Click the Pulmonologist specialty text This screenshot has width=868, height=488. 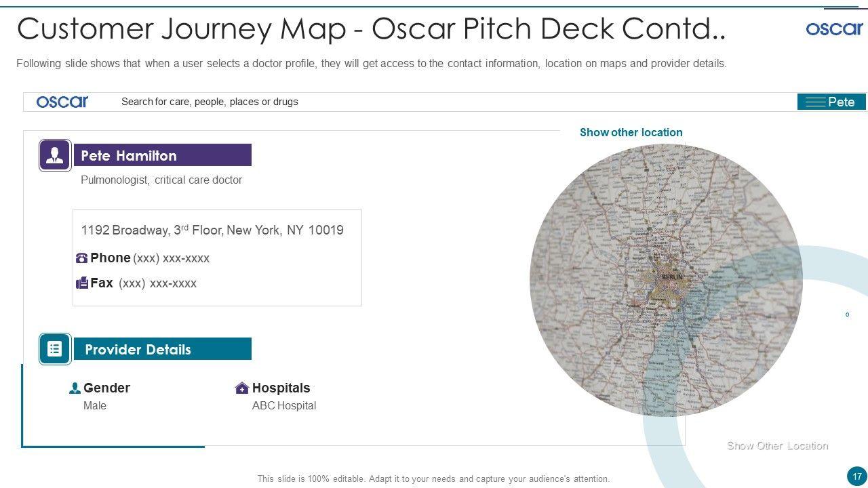coord(161,180)
